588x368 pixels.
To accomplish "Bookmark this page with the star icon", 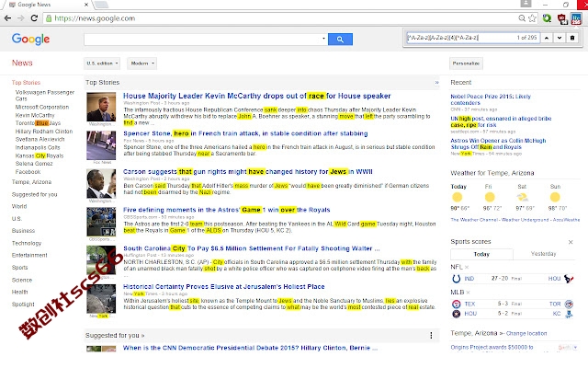I will click(532, 18).
